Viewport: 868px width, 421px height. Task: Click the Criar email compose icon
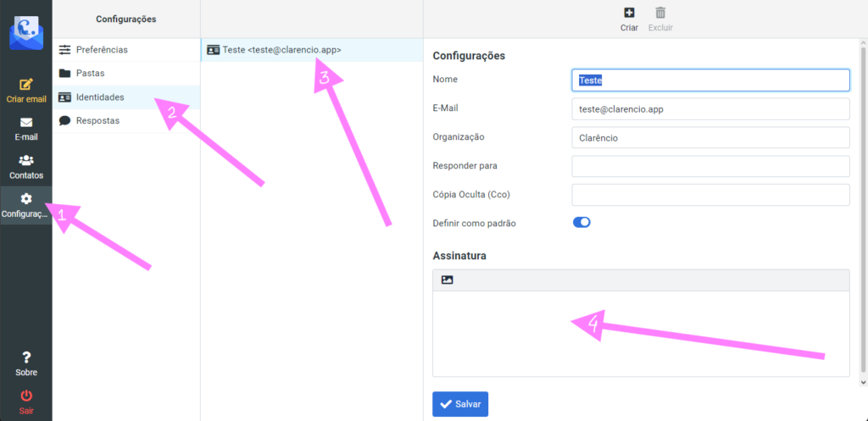tap(26, 84)
